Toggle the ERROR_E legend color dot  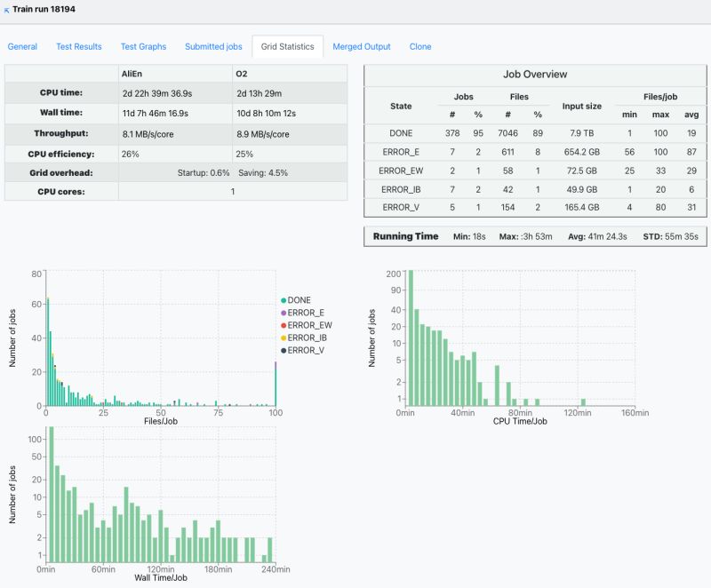tap(284, 313)
